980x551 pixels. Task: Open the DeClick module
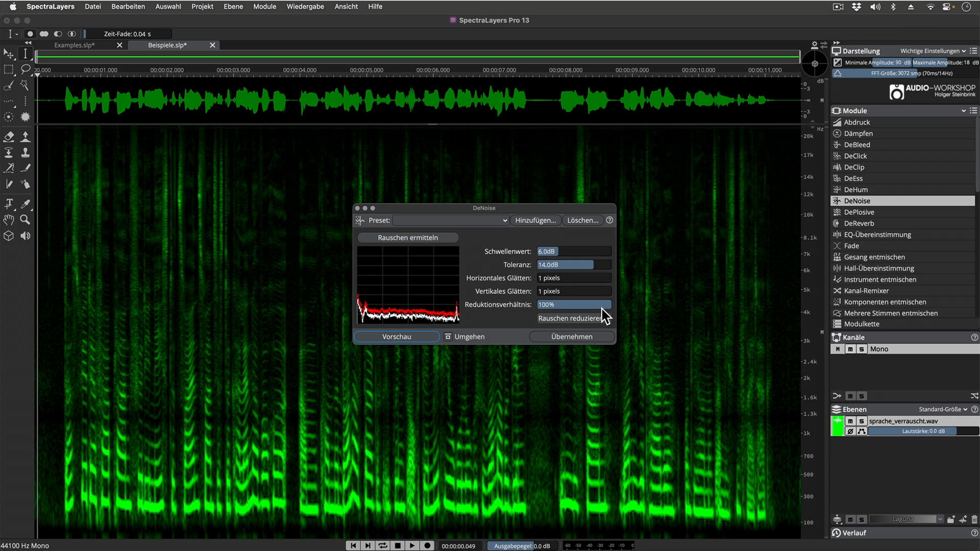[x=903, y=156]
